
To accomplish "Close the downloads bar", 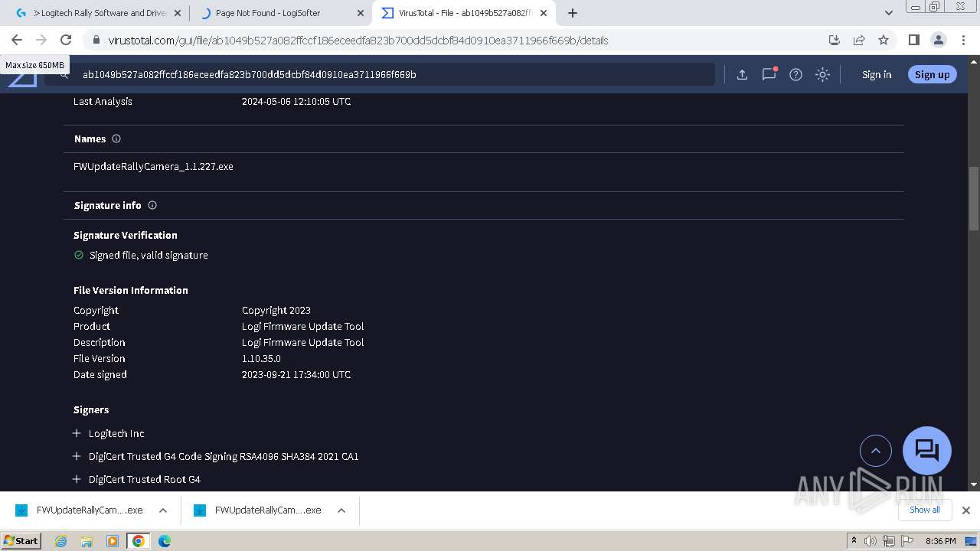I will [x=966, y=510].
